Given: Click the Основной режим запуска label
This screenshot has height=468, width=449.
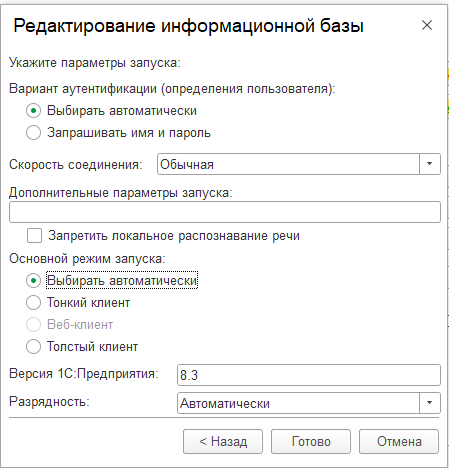Looking at the screenshot, I should pyautogui.click(x=87, y=259).
